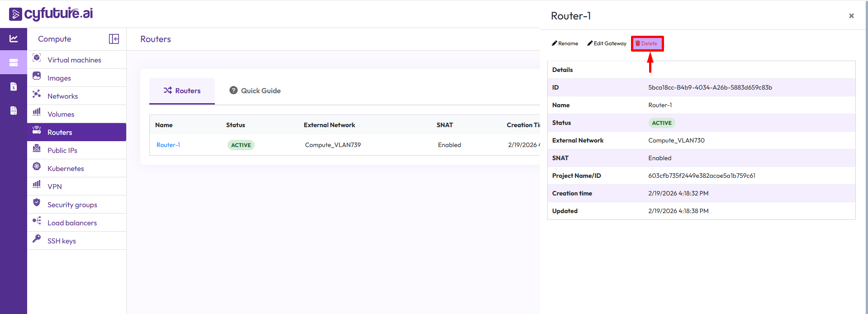Viewport: 868px width, 314px height.
Task: Collapse the Compute sidebar panel
Action: (x=114, y=39)
